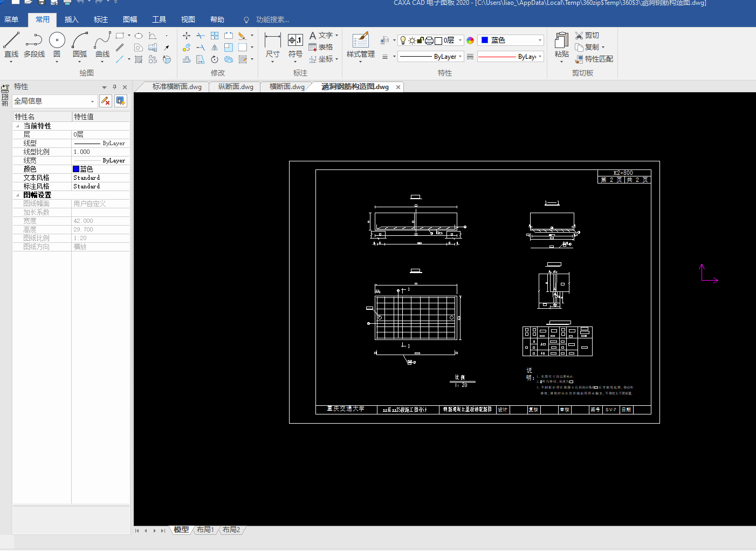Toggle layer freeze sun icon

[x=412, y=40]
